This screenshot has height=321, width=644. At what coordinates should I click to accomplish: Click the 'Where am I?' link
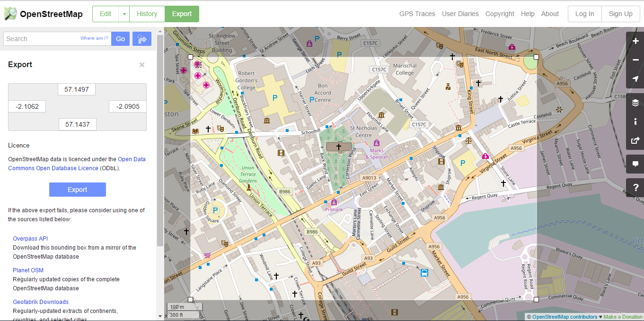click(94, 38)
